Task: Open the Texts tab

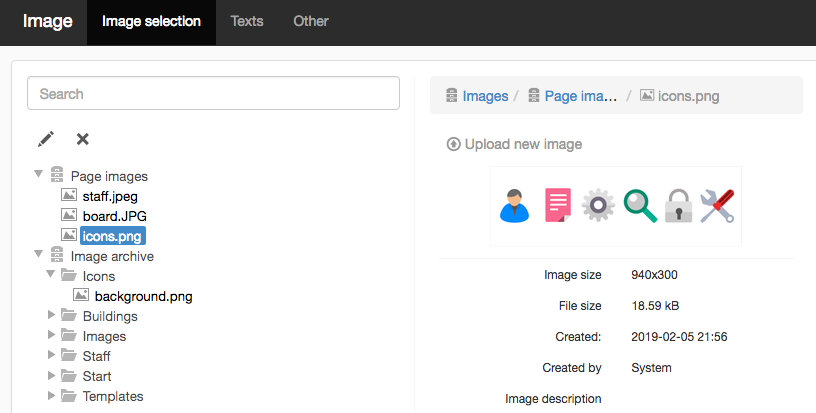Action: [x=247, y=21]
